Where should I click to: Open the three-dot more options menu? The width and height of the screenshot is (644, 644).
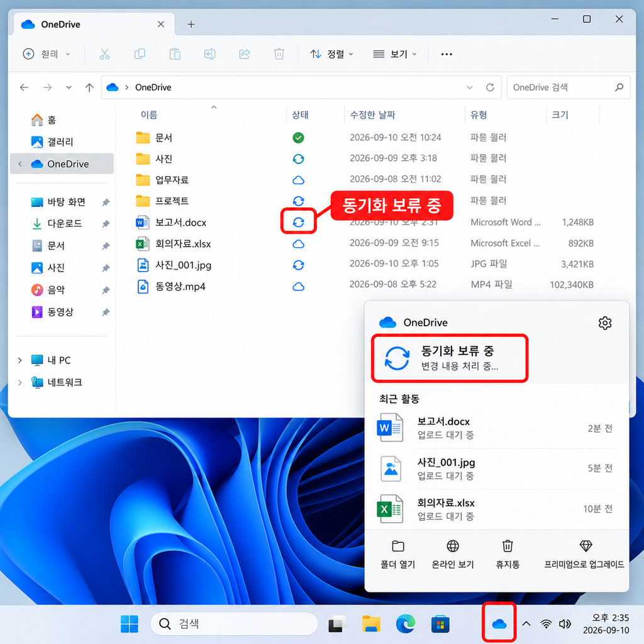447,54
